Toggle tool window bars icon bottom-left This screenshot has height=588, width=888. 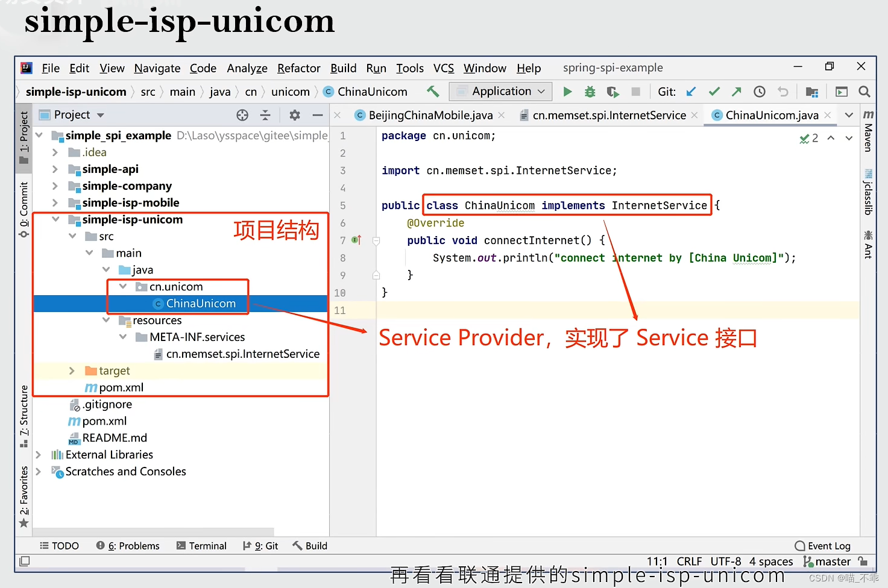(24, 561)
